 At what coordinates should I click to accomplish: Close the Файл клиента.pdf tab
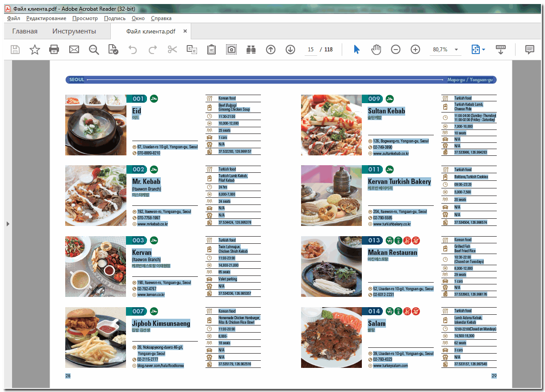pyautogui.click(x=185, y=31)
